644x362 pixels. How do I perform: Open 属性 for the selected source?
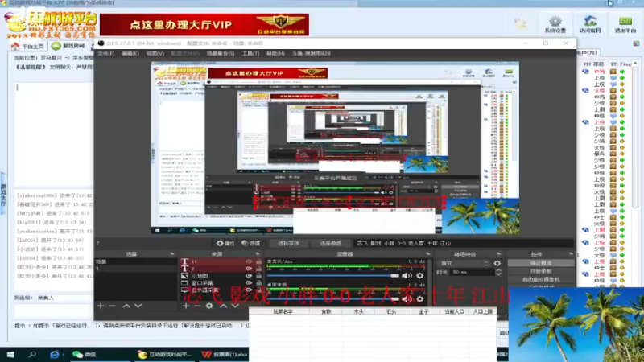[x=225, y=244]
